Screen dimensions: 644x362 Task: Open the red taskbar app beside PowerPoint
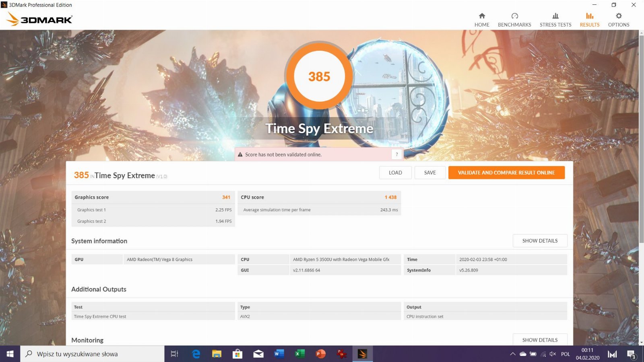tap(342, 354)
